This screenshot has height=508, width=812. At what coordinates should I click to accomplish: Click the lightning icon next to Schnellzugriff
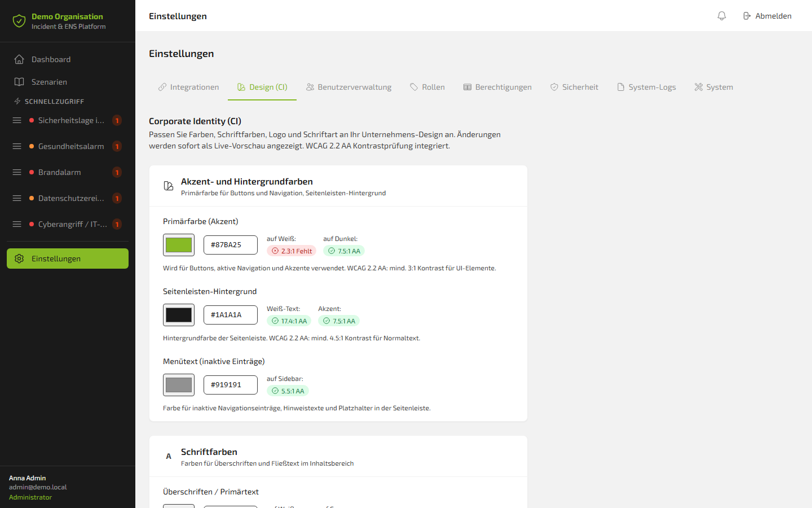tap(17, 102)
